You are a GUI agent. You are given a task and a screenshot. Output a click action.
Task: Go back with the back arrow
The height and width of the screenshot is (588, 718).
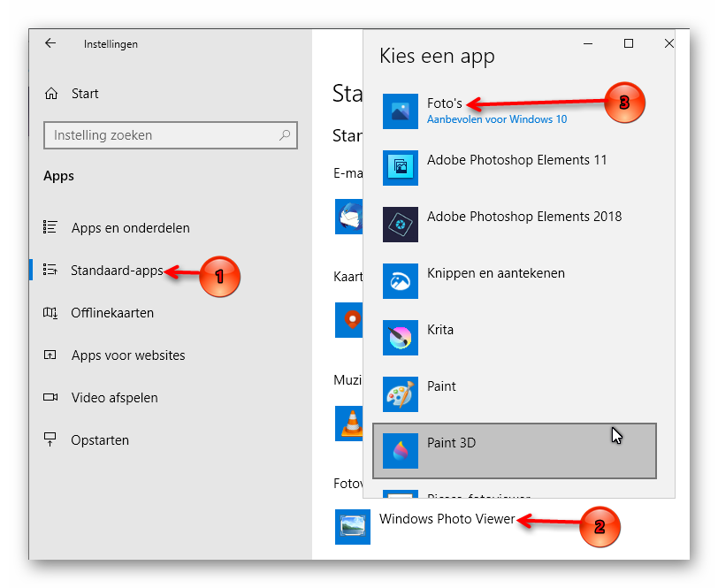pyautogui.click(x=50, y=43)
